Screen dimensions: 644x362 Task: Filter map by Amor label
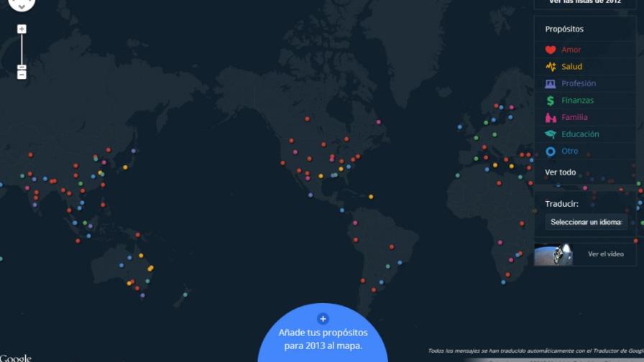click(x=571, y=50)
